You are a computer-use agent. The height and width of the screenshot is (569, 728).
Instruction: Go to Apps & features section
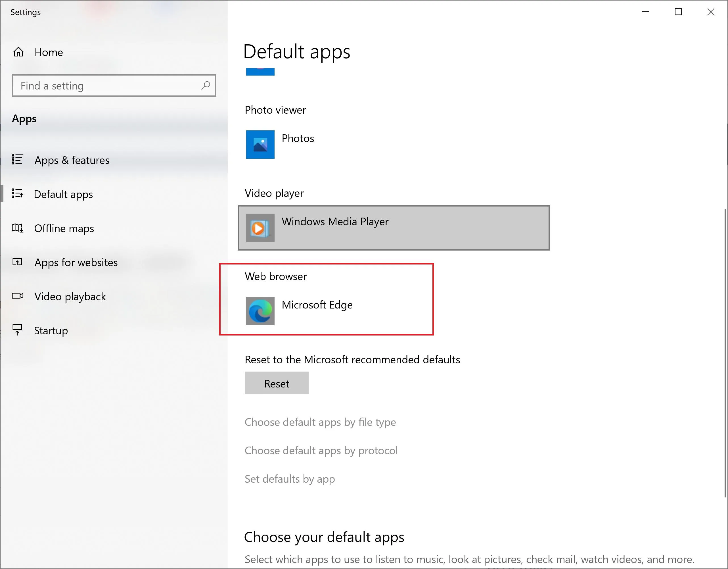(72, 160)
